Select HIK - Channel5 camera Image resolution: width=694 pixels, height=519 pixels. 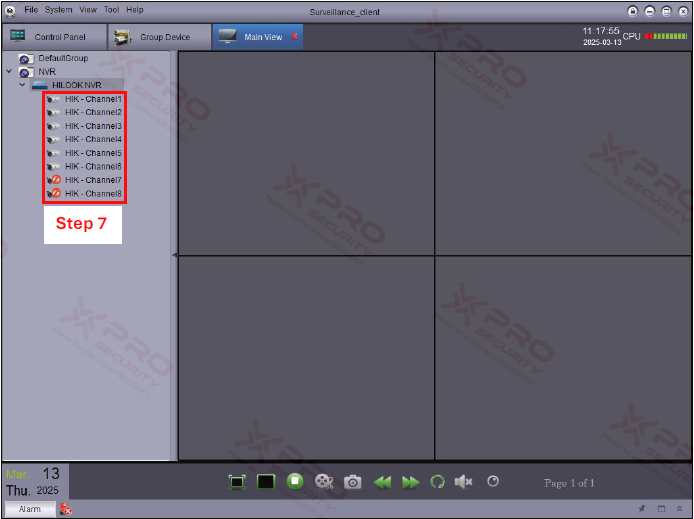[93, 153]
